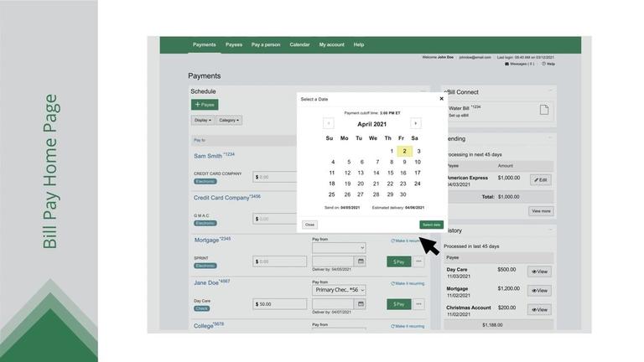This screenshot has width=644, height=362.
Task: Open more options for Jane Doe row
Action: [x=418, y=304]
